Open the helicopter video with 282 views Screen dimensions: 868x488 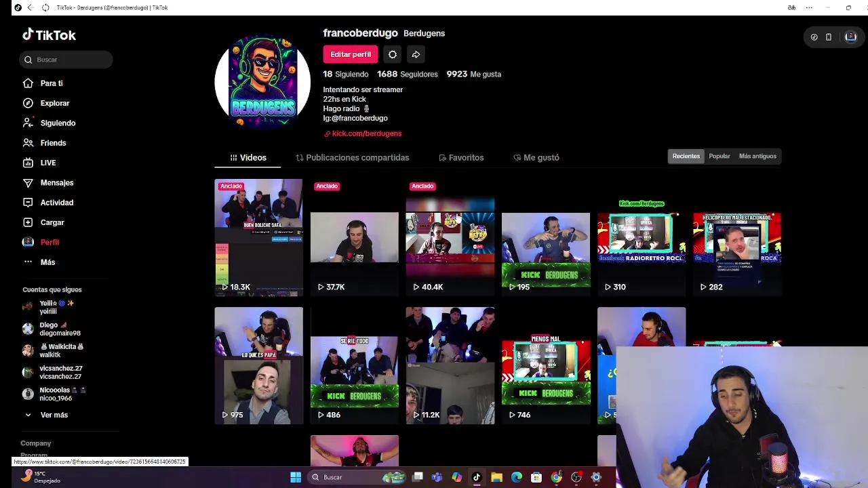(x=737, y=238)
